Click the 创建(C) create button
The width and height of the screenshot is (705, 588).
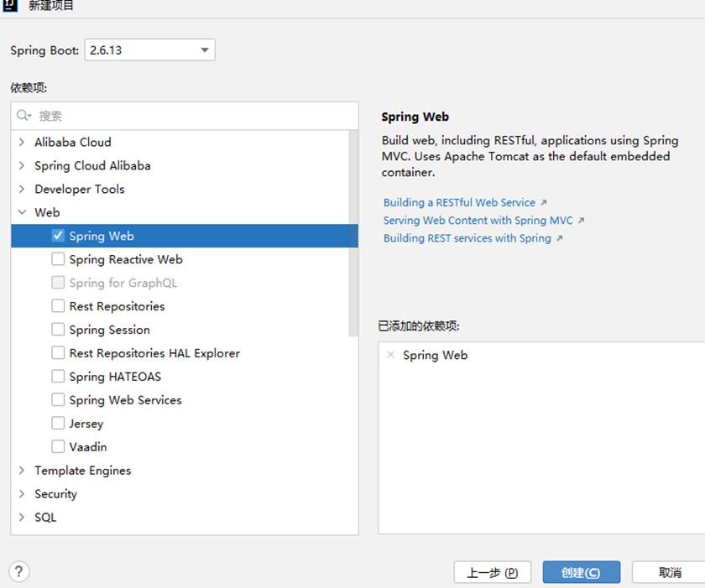pos(582,572)
